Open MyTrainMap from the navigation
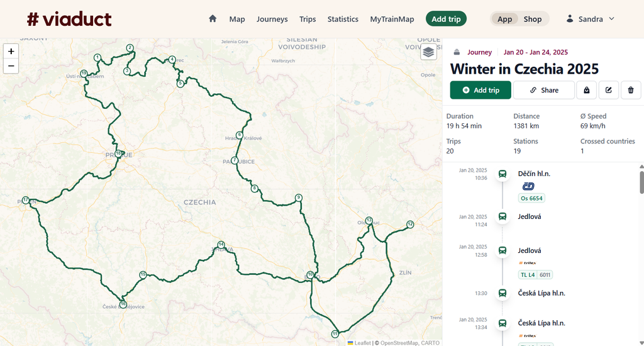The image size is (644, 346). click(392, 19)
